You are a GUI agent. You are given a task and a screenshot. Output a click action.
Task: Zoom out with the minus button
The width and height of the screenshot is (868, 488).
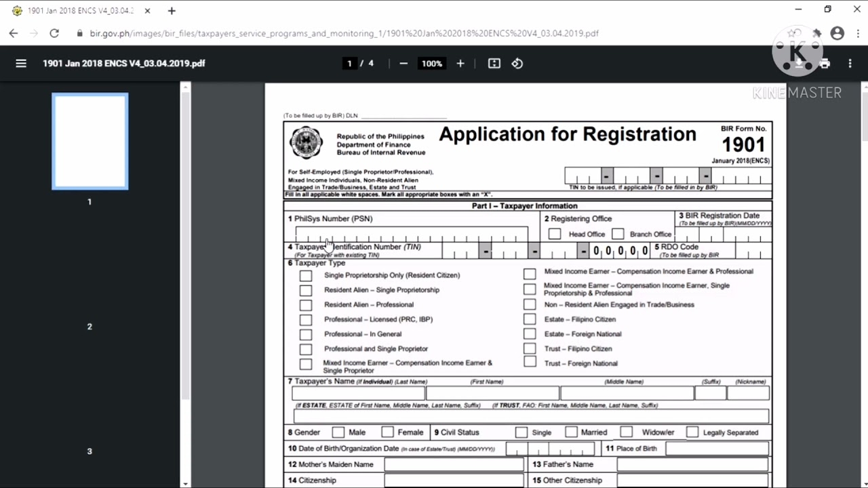(403, 63)
